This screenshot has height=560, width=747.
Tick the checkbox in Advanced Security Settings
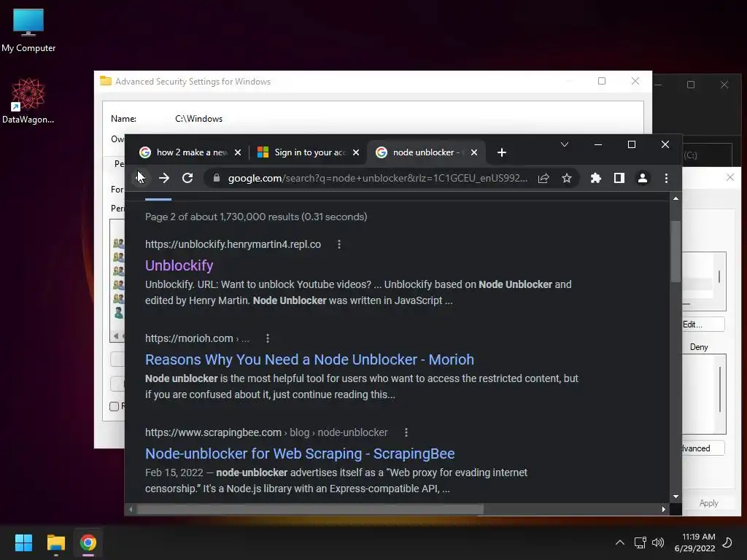click(115, 406)
